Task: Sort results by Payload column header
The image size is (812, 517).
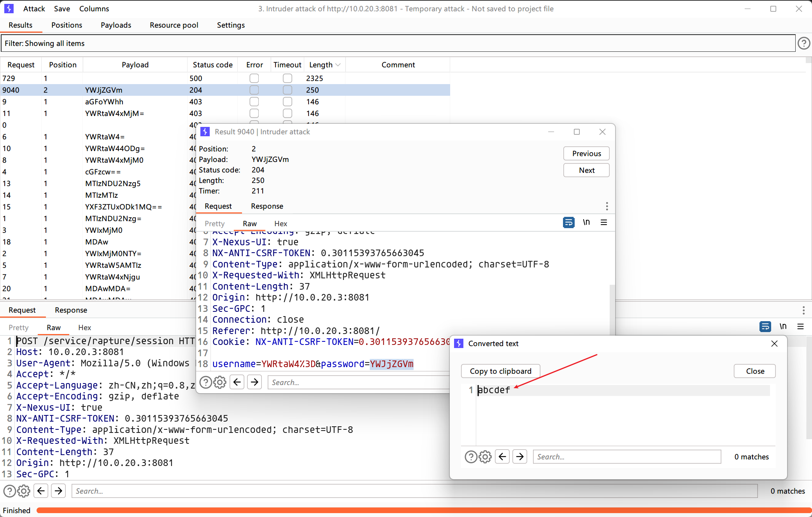Action: [135, 65]
